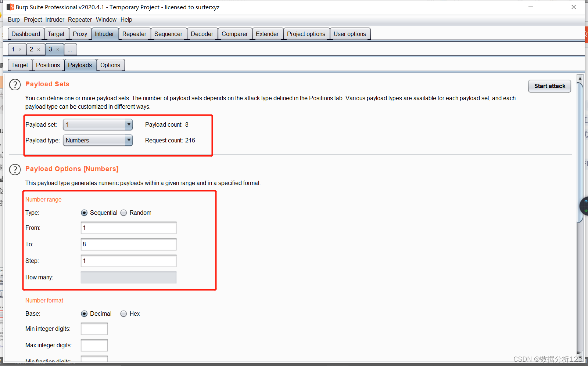Select Sequential number range type
Viewport: 588px width, 366px height.
coord(84,213)
